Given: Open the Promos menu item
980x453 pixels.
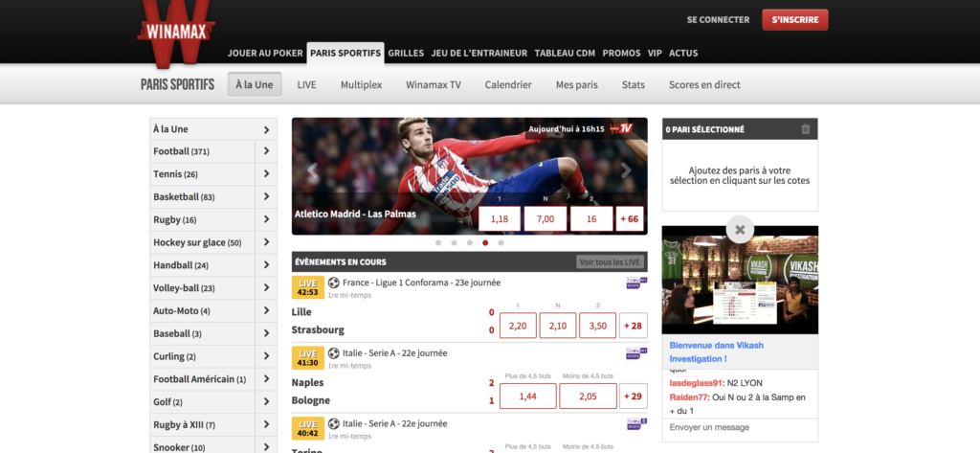Looking at the screenshot, I should [621, 54].
